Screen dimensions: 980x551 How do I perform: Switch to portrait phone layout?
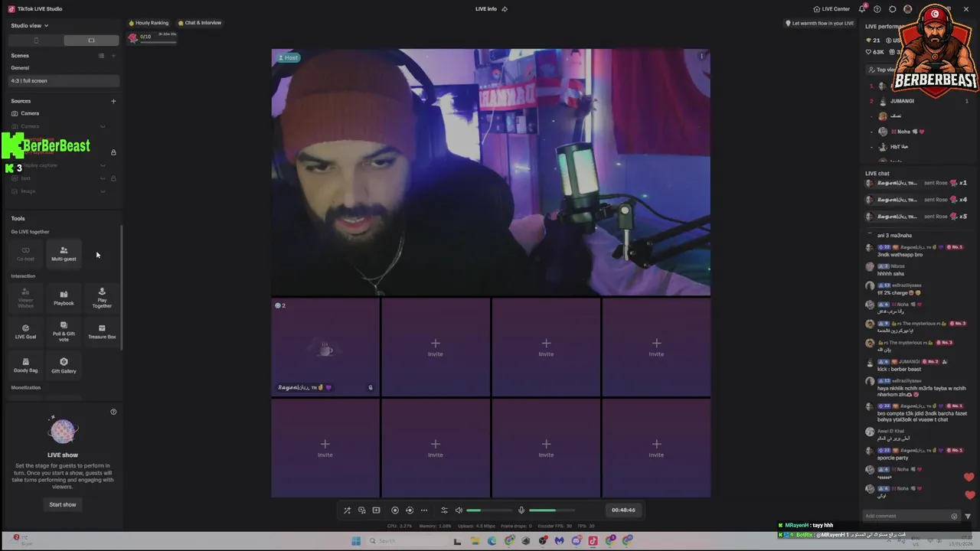36,41
